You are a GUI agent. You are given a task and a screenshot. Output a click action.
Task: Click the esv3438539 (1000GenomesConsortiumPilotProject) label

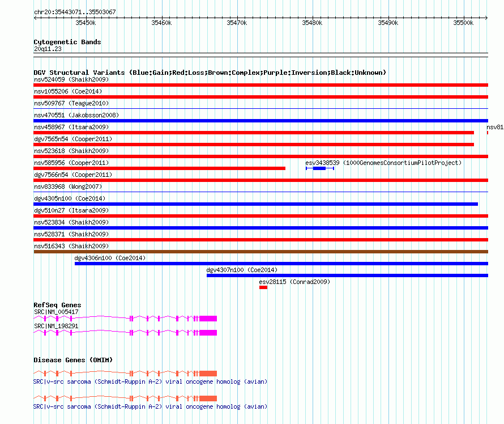coord(383,163)
